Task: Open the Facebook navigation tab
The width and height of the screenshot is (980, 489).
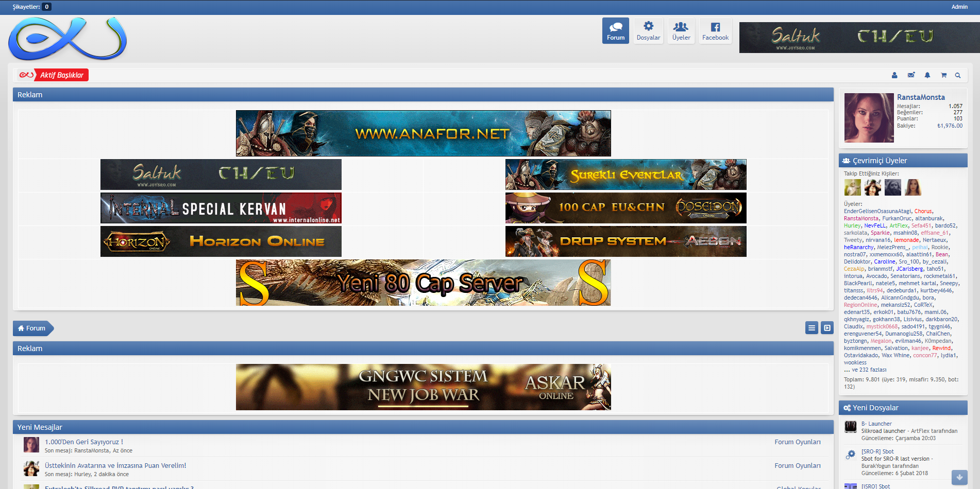Action: (715, 31)
